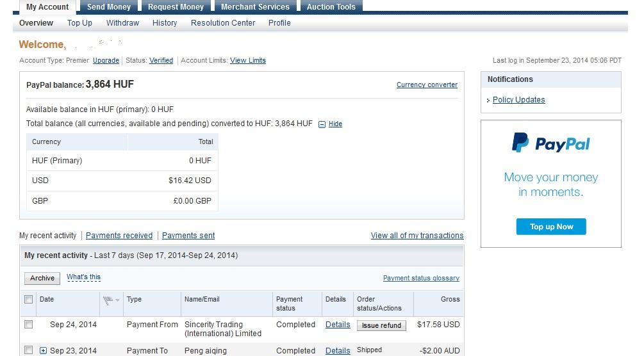The height and width of the screenshot is (356, 644).
Task: Click the HUF (Primary) currency row
Action: pos(122,161)
